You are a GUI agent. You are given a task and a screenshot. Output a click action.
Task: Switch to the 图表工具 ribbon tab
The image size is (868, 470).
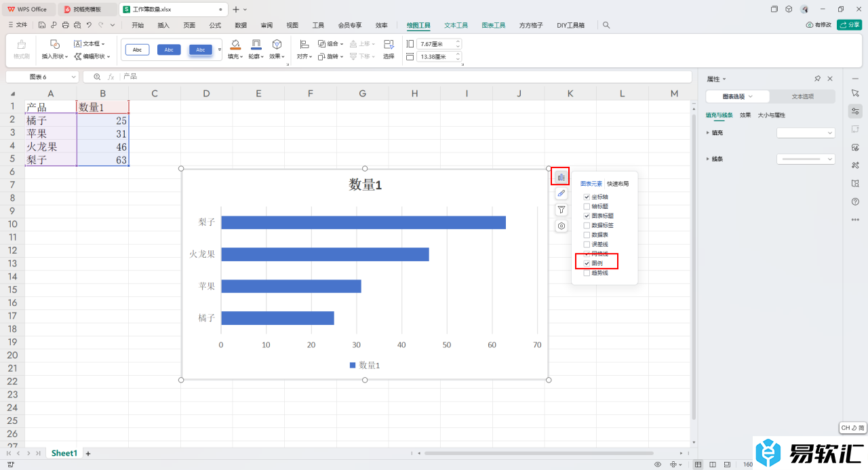(494, 25)
